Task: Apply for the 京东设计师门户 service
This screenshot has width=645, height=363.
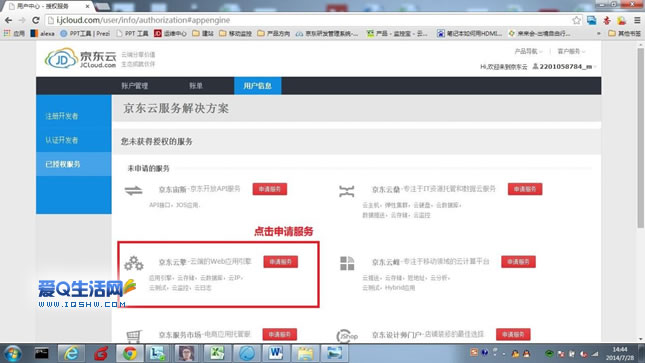Action: coord(513,334)
